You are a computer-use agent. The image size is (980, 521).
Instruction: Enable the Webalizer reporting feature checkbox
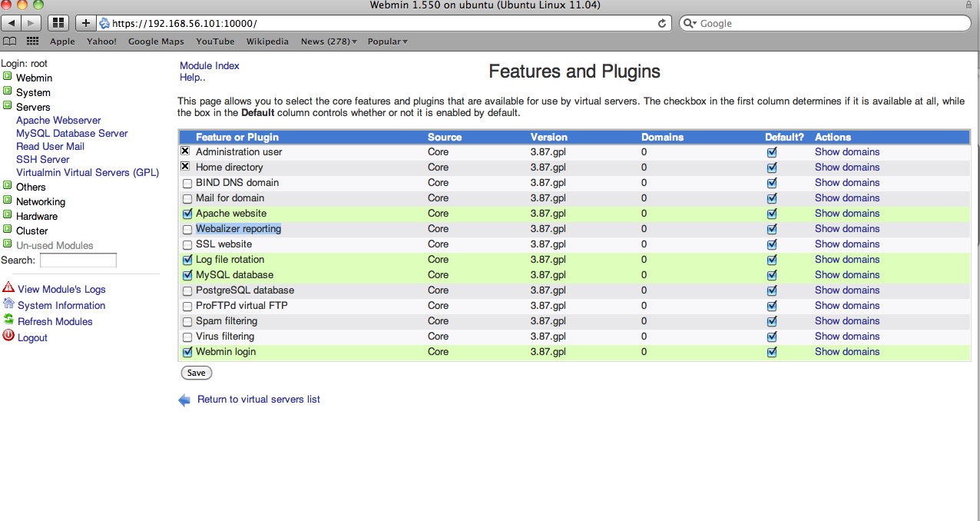[x=187, y=230]
